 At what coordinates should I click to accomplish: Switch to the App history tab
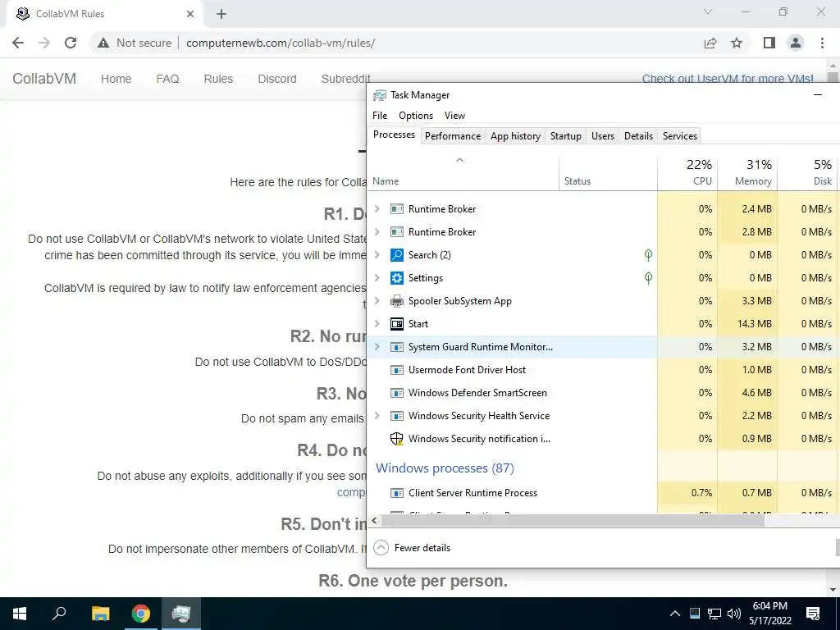point(515,136)
